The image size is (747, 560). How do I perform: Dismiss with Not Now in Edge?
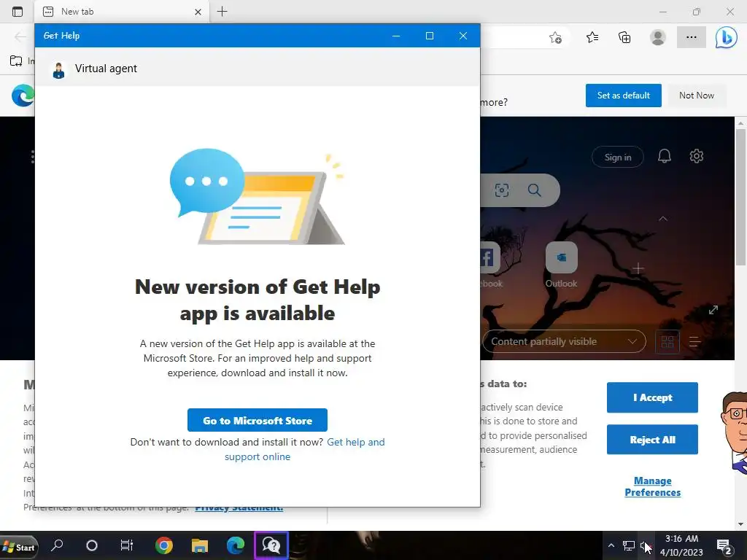(x=697, y=96)
